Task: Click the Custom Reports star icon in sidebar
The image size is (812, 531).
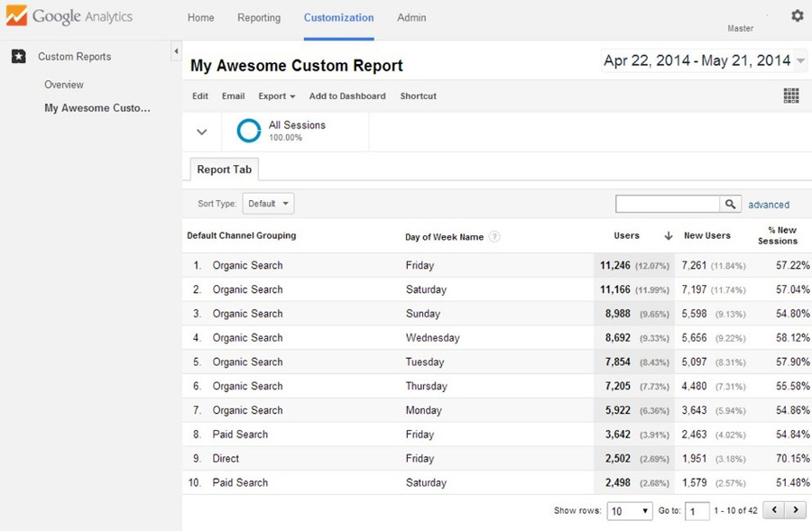Action: click(x=17, y=56)
